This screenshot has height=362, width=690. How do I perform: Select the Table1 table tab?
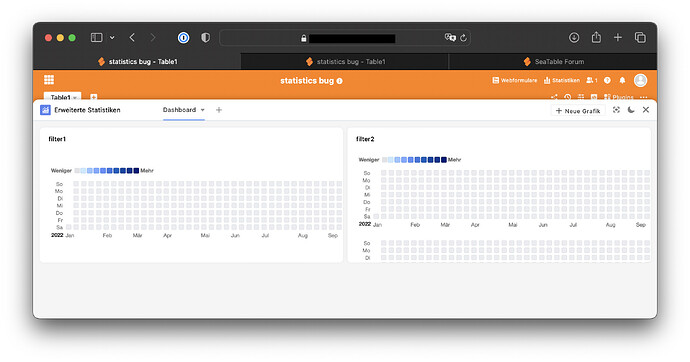[62, 97]
